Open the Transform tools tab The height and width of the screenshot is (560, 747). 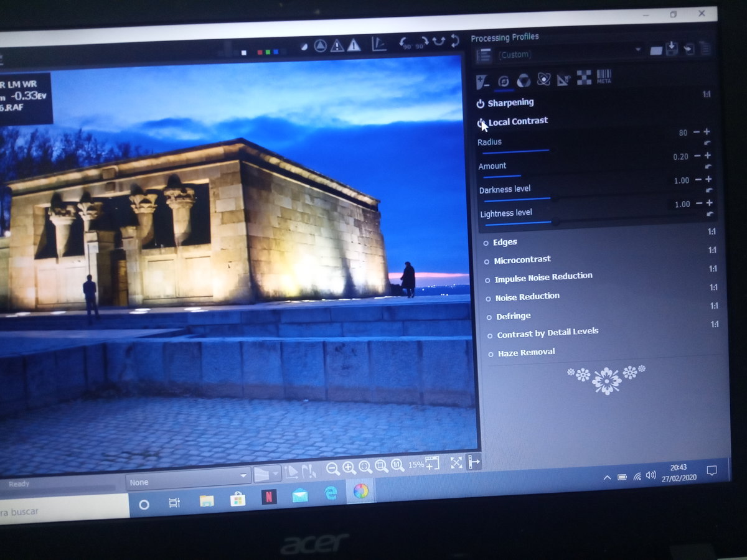click(563, 79)
